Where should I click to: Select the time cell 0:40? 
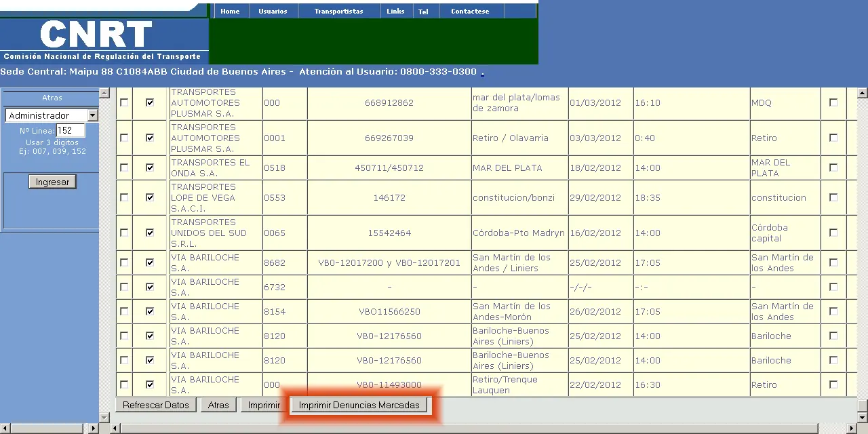click(x=691, y=138)
